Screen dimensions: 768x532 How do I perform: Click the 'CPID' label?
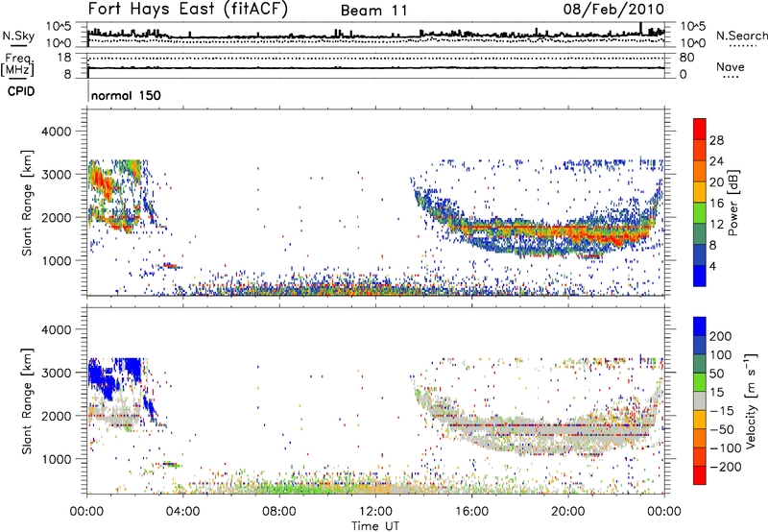point(21,91)
